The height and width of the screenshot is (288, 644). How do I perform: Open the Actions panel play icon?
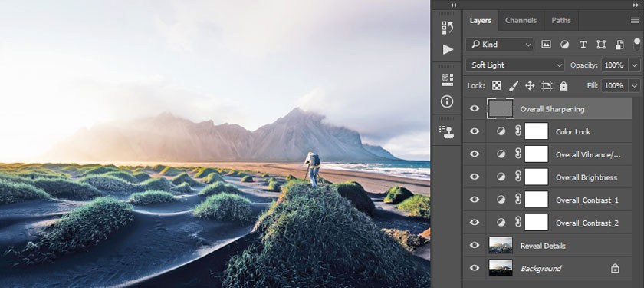pyautogui.click(x=448, y=49)
